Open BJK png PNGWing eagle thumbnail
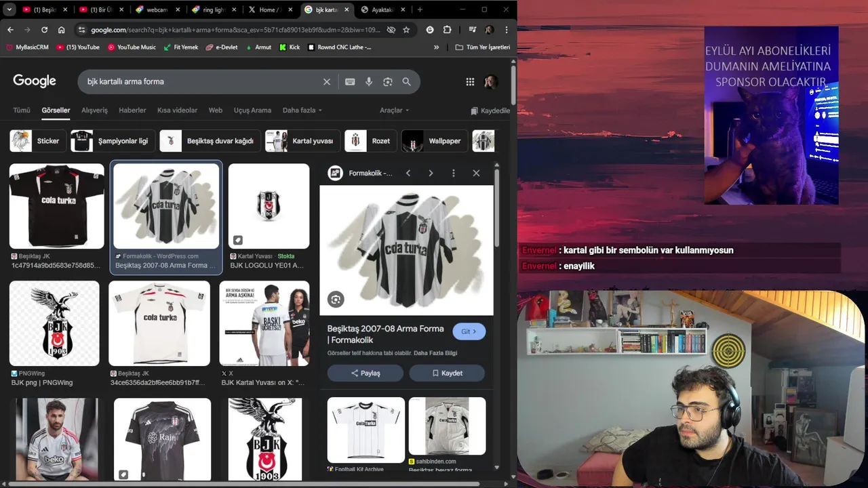Screen dimensions: 868x488 [x=54, y=323]
